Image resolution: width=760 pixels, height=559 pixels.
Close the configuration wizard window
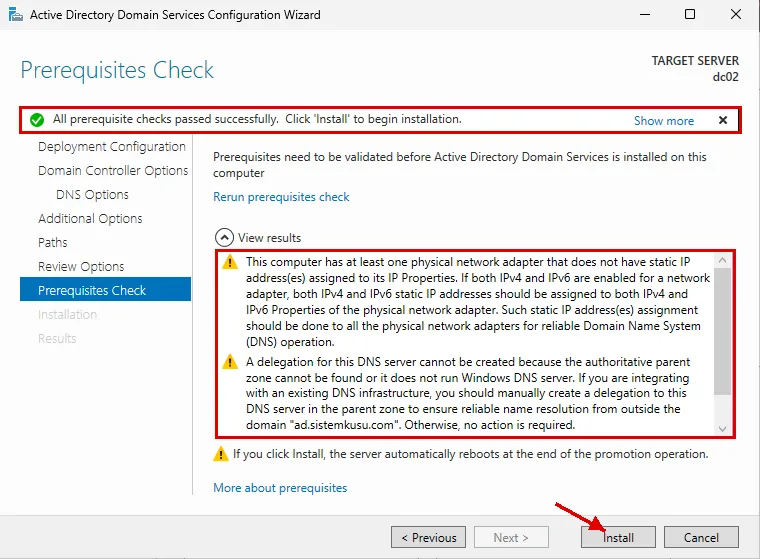(736, 15)
